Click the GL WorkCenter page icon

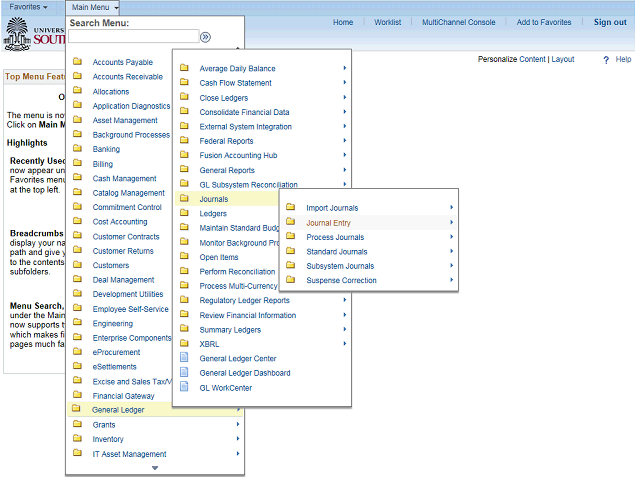click(183, 387)
